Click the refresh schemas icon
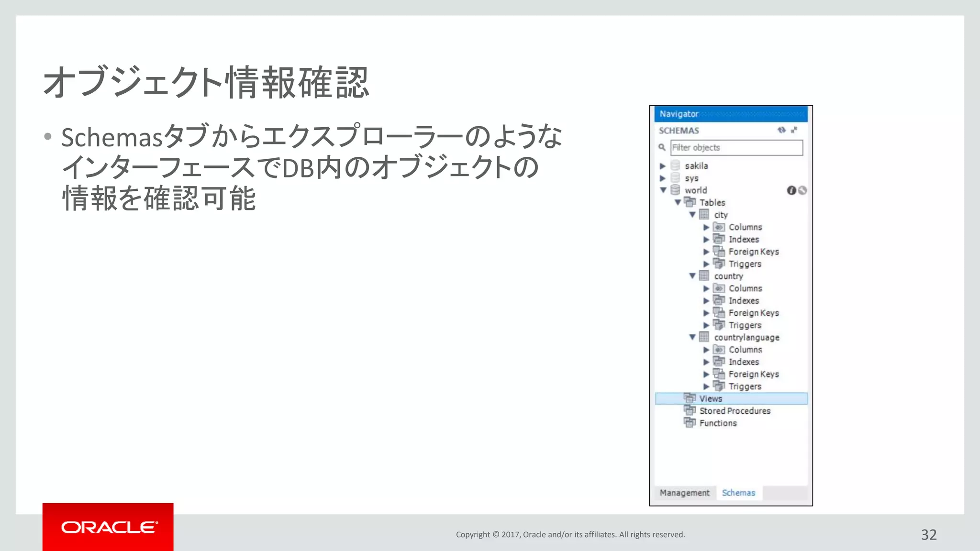This screenshot has width=980, height=551. [x=781, y=130]
